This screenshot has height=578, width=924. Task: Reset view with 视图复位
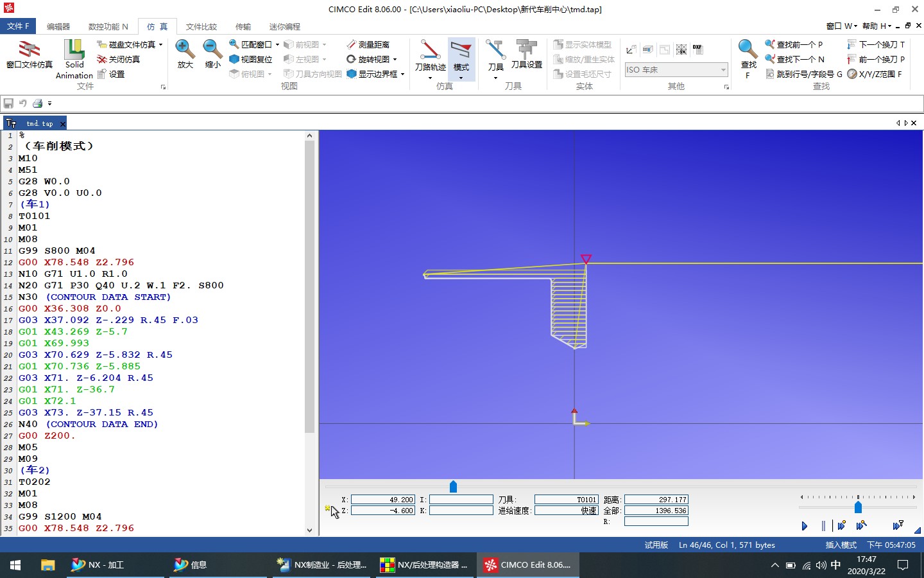pyautogui.click(x=251, y=59)
